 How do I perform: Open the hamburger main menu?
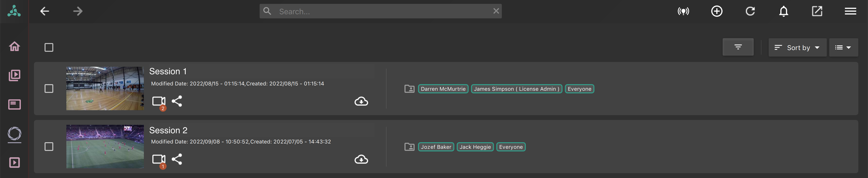tap(851, 11)
